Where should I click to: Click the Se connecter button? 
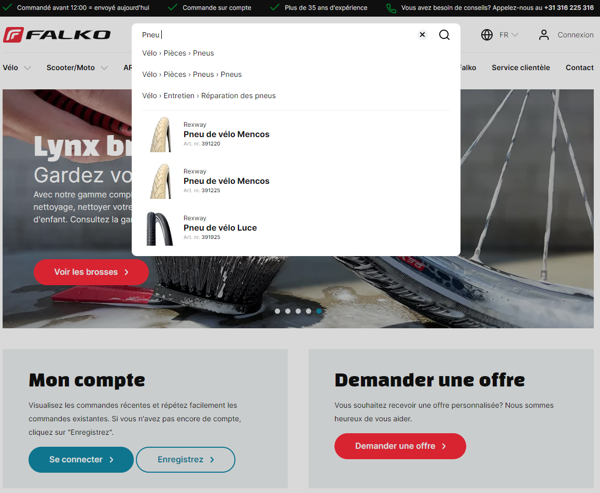[81, 460]
